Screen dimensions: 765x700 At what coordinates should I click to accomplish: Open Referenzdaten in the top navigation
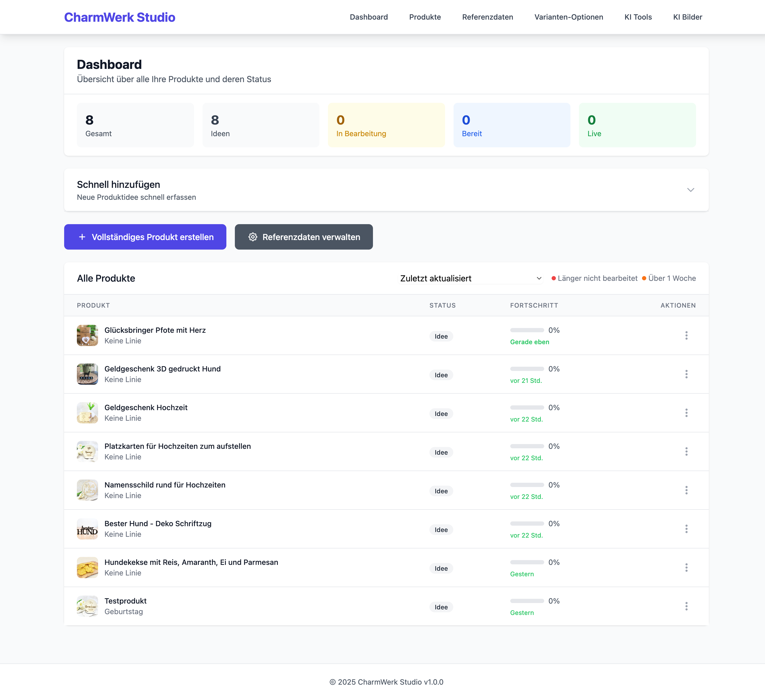click(487, 17)
